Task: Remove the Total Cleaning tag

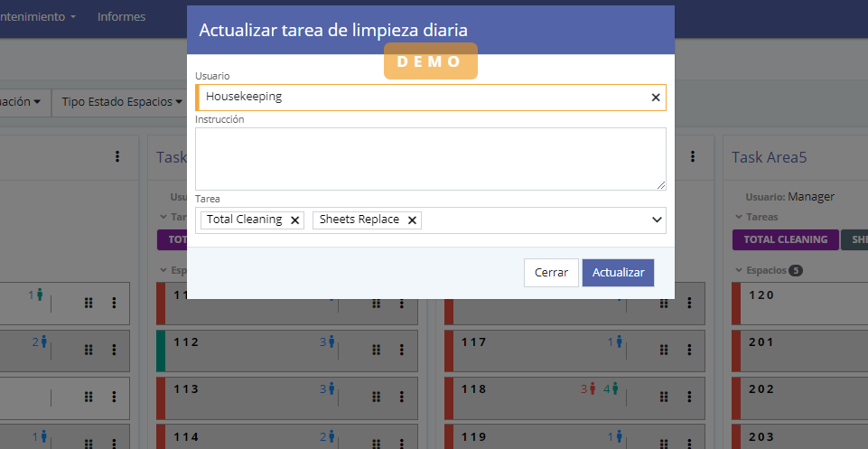Action: pyautogui.click(x=295, y=220)
